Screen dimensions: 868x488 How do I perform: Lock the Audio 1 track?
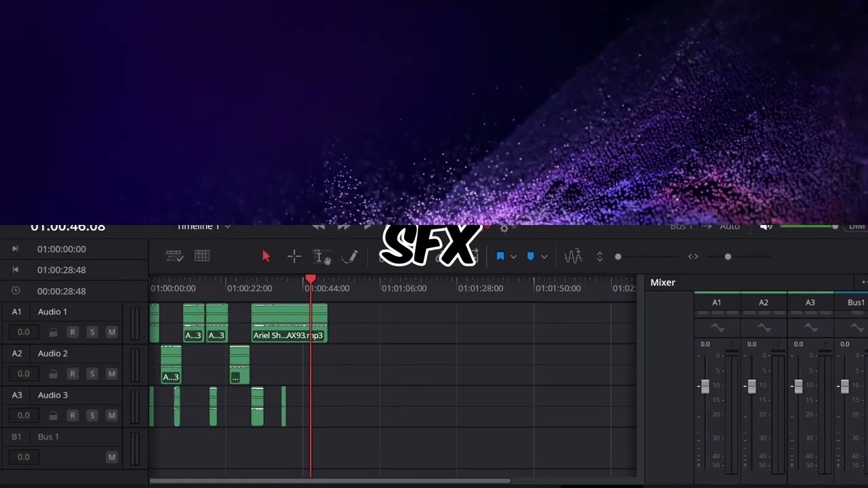coord(53,332)
